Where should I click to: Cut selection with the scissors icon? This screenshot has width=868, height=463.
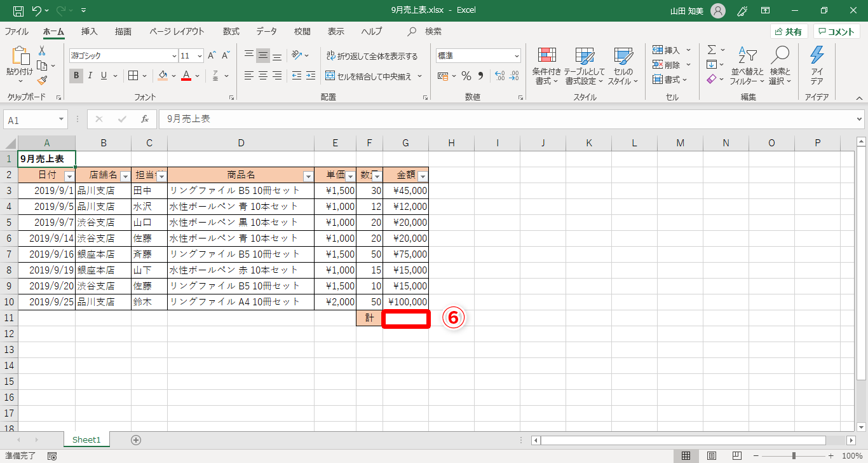[42, 50]
